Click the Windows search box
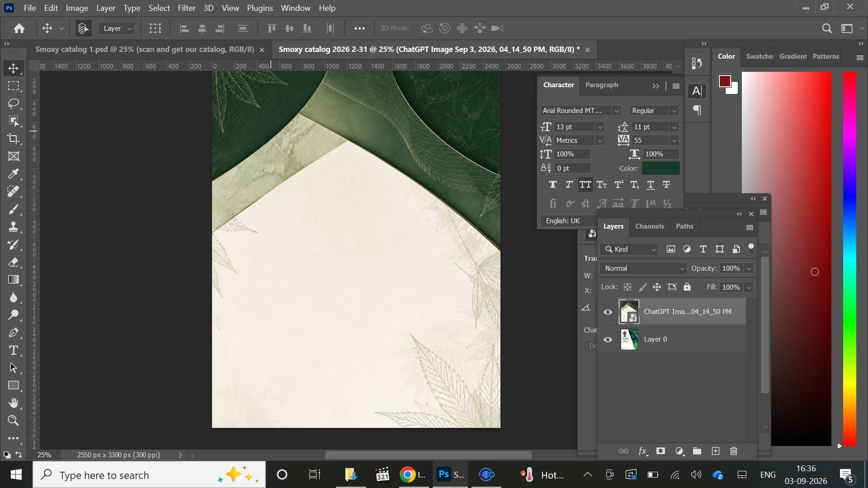 click(x=149, y=475)
